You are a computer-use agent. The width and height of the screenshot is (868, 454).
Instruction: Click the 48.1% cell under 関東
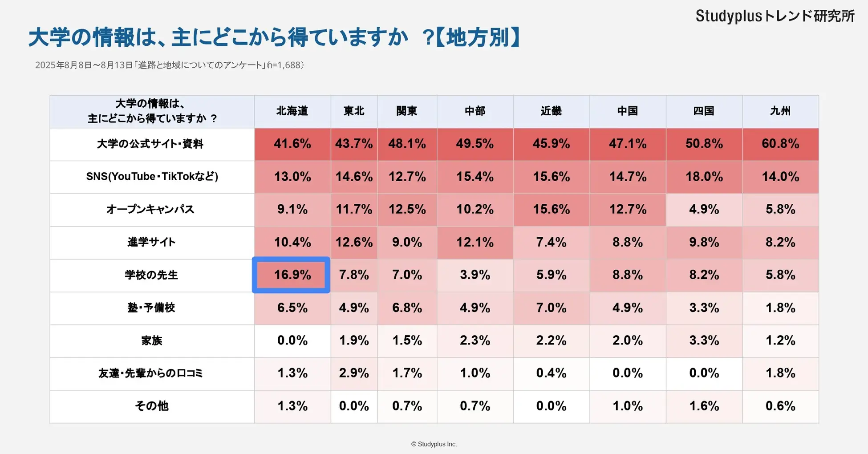point(407,144)
